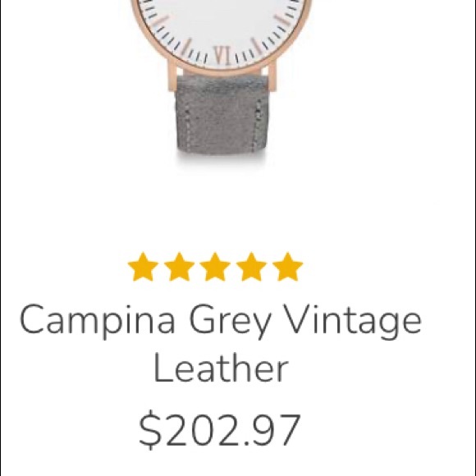Click the $202.97 price text
This screenshot has height=476, width=476.
220,429
